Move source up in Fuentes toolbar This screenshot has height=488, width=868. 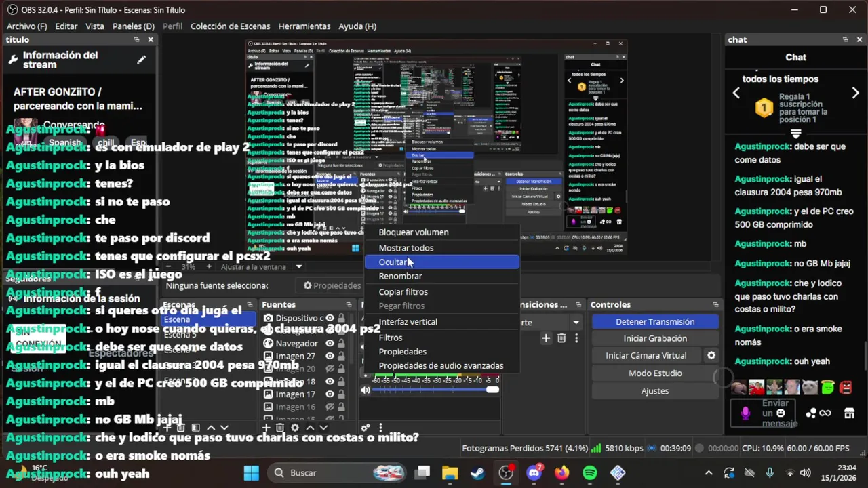tap(310, 428)
